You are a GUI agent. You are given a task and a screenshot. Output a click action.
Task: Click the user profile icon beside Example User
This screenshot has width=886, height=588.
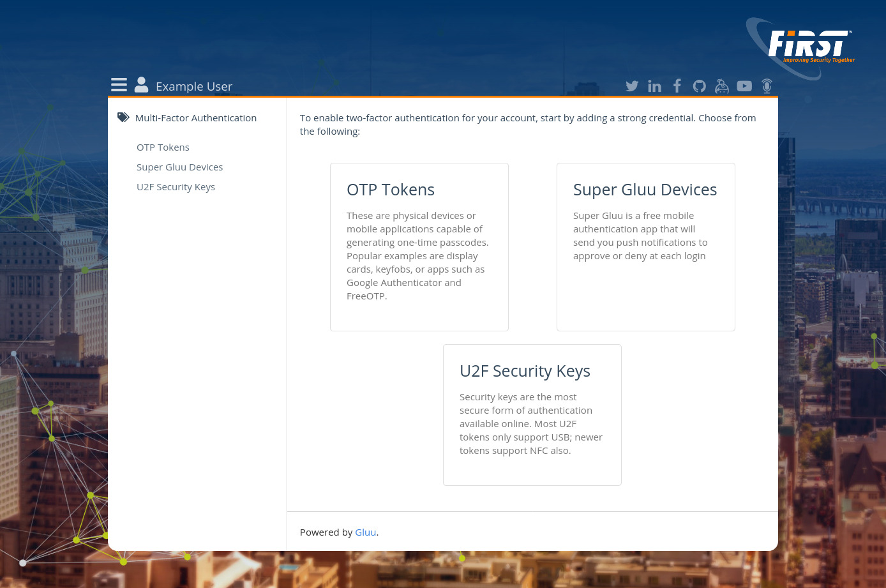tap(141, 84)
